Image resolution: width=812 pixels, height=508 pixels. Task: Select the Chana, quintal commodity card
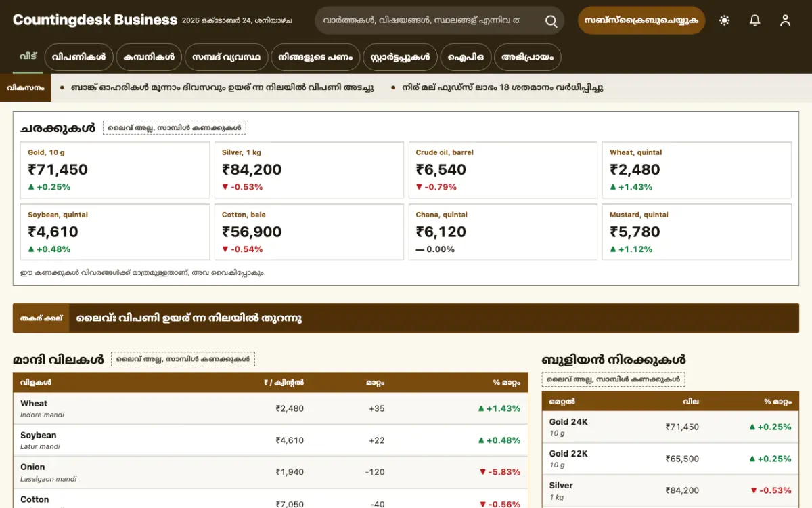coord(503,232)
